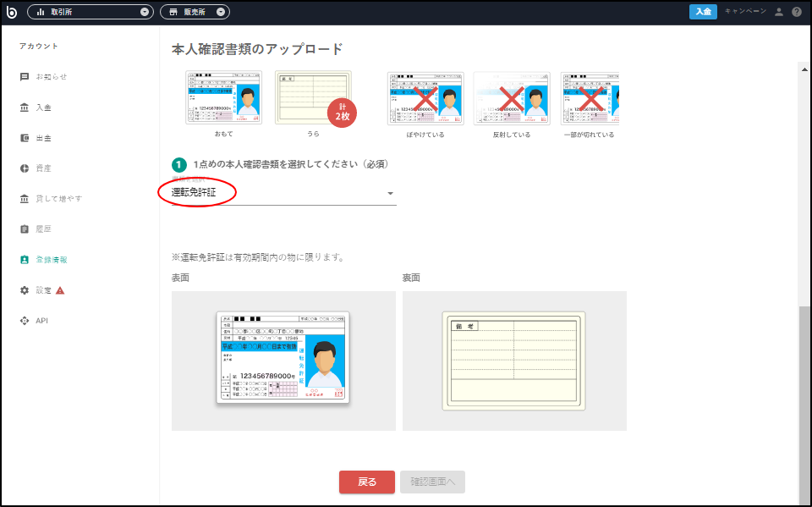
Task: Open 設定 in the sidebar
Action: (x=43, y=290)
